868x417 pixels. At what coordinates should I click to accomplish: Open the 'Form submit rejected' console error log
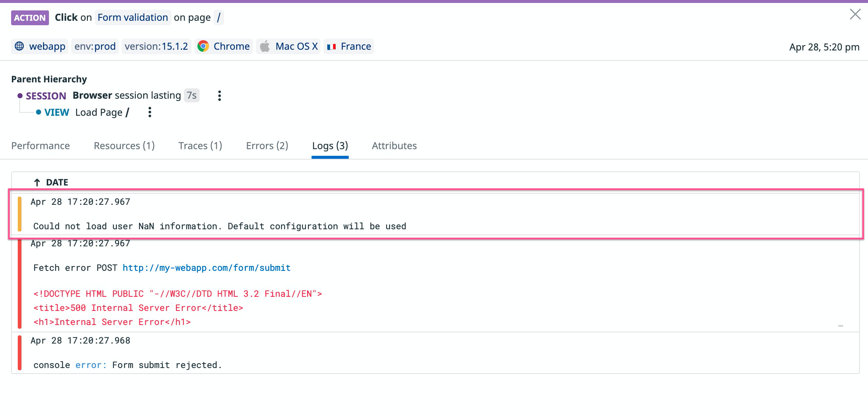(128, 365)
